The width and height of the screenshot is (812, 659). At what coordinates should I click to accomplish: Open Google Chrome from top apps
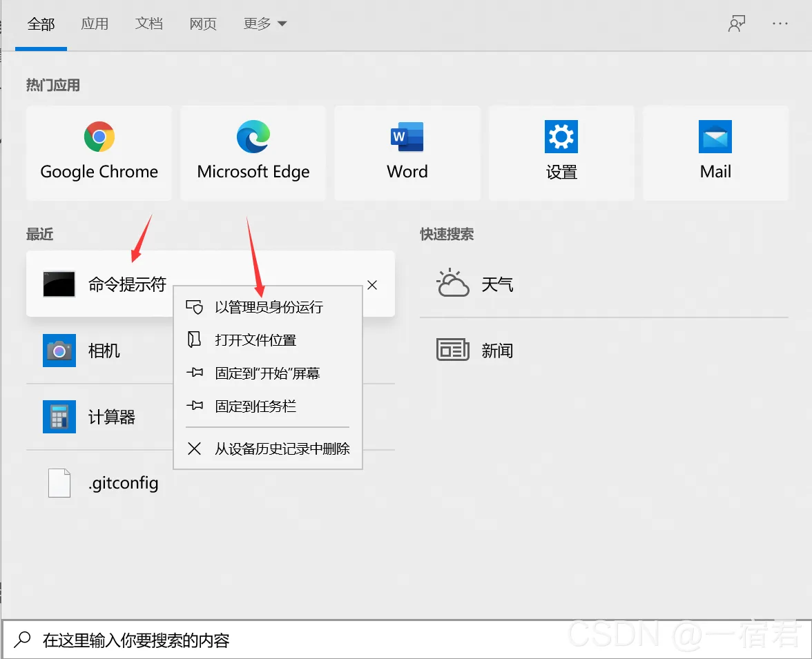[x=99, y=153]
